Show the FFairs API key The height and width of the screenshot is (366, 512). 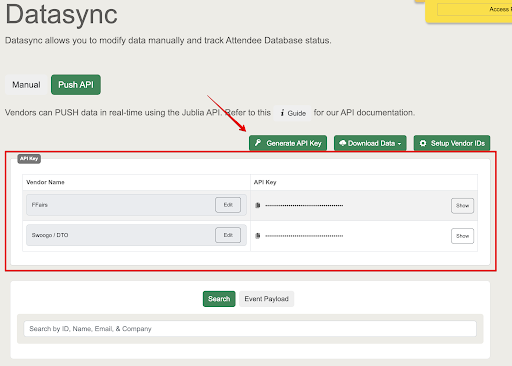pyautogui.click(x=462, y=206)
